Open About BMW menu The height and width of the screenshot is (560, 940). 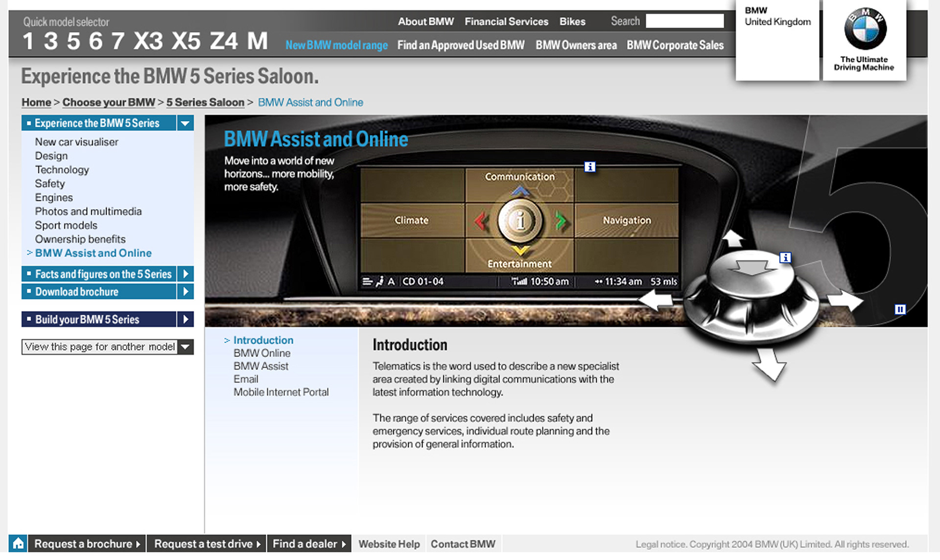[x=425, y=22]
